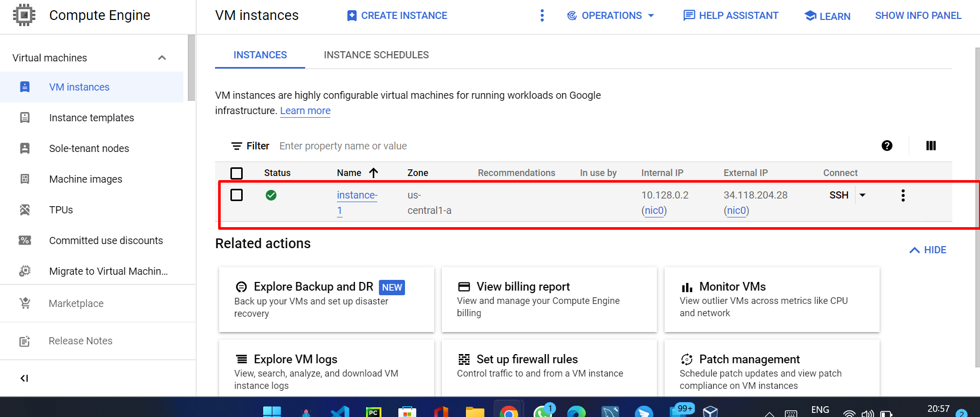Collapse the Virtual machines section

[x=162, y=58]
